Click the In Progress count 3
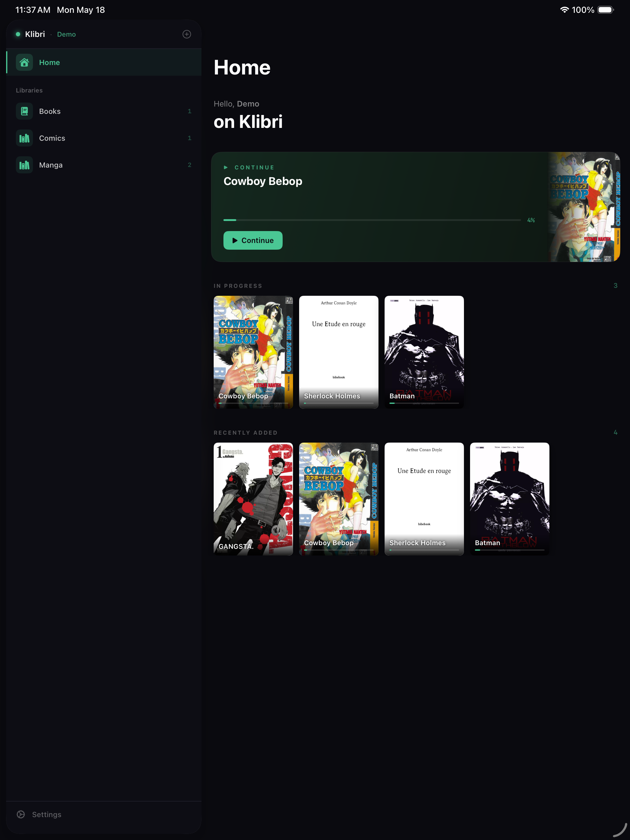This screenshot has width=630, height=840. click(615, 286)
